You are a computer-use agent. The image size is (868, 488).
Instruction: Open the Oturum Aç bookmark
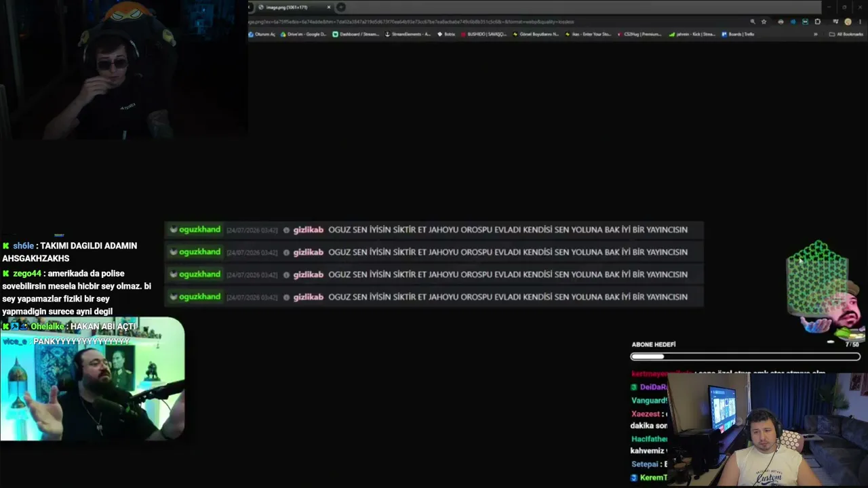[x=262, y=34]
